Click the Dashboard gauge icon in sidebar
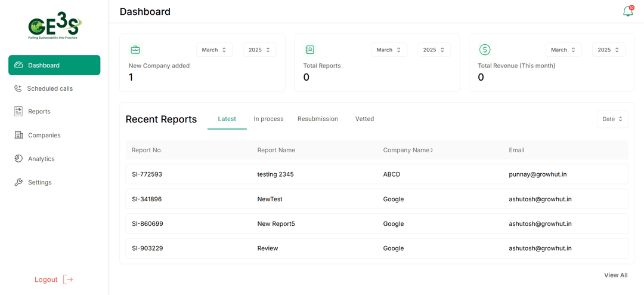The image size is (644, 295). [18, 65]
